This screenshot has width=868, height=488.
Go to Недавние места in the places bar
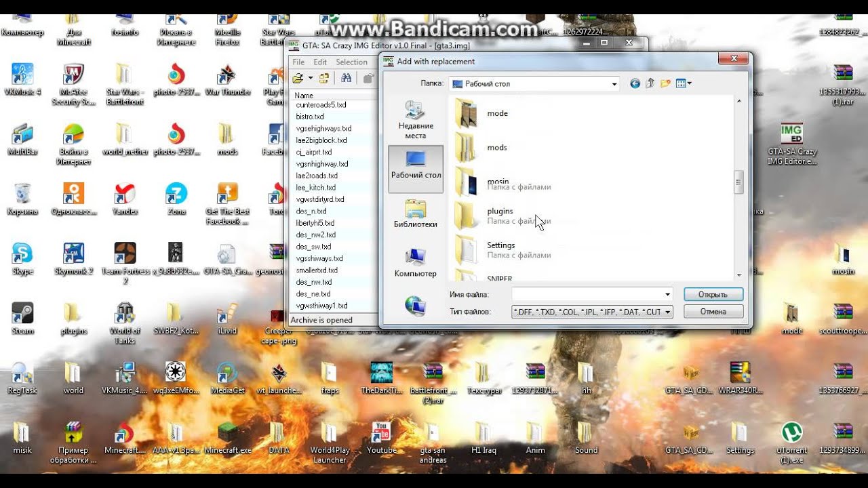pos(416,120)
